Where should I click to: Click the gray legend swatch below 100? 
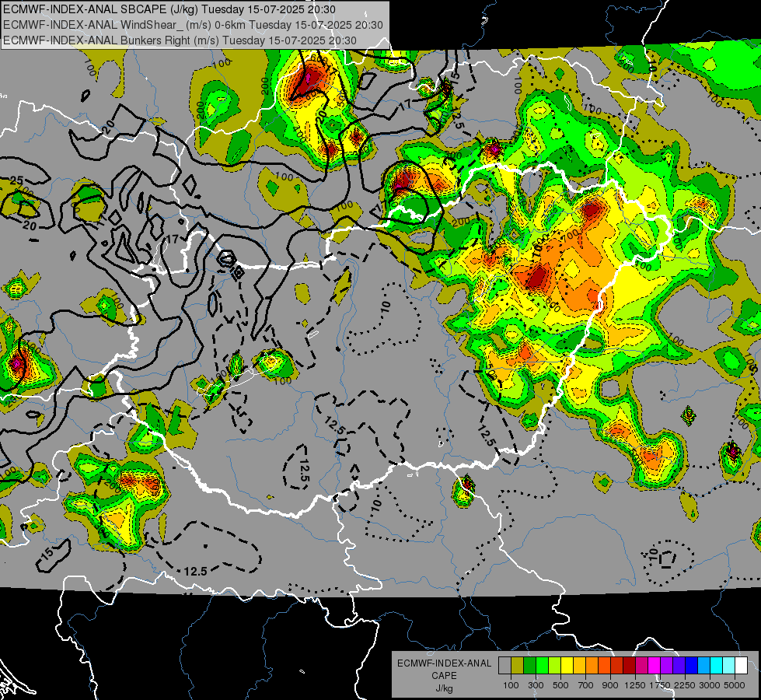click(x=504, y=666)
